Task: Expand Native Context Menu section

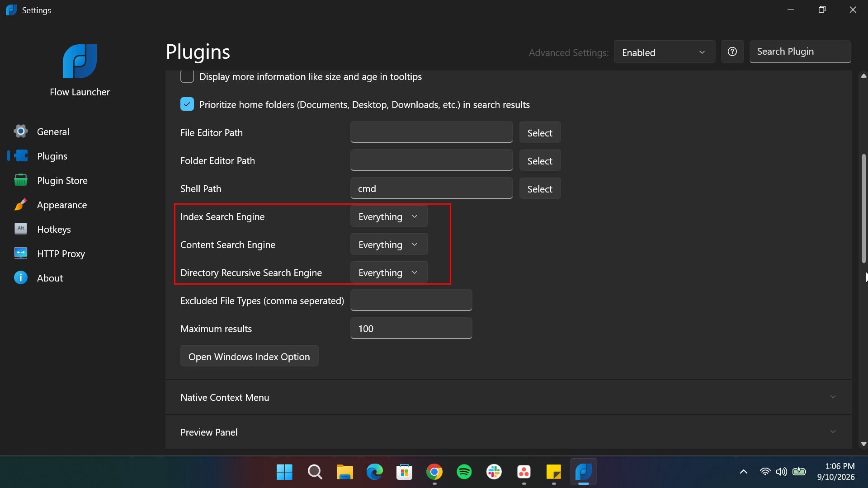Action: pos(509,397)
